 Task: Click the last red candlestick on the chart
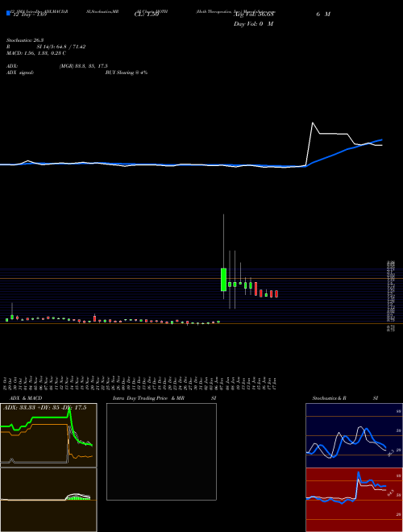276,294
